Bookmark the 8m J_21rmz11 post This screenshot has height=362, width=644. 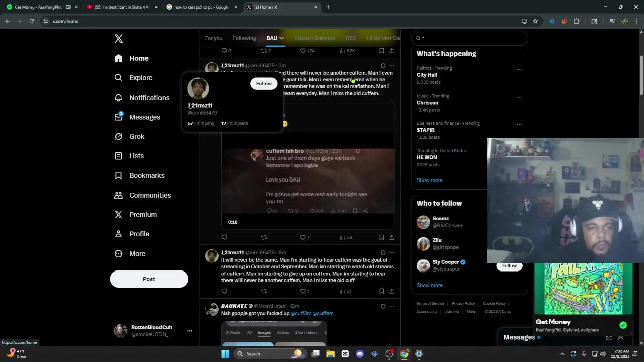pyautogui.click(x=382, y=291)
